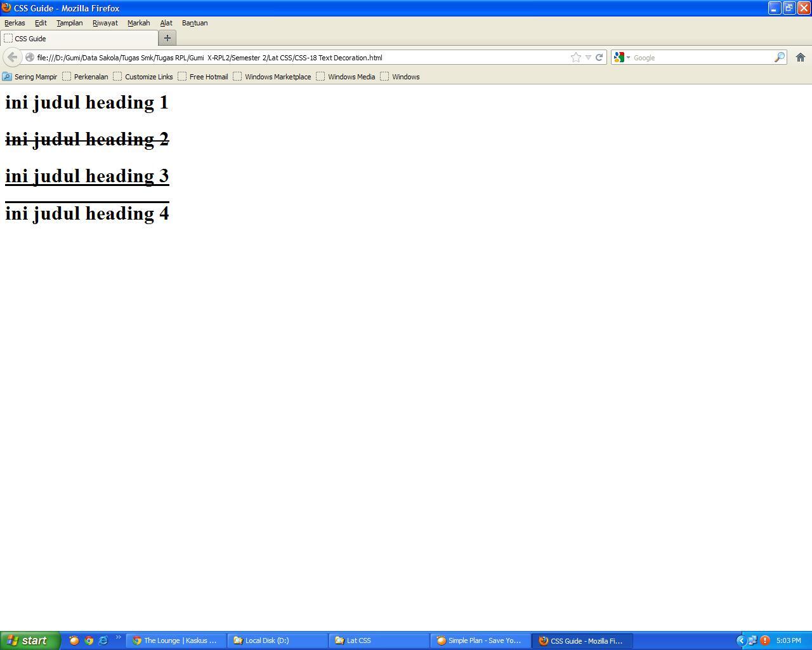
Task: Switch to The Lounge Kaskus taskbar window
Action: [x=176, y=640]
